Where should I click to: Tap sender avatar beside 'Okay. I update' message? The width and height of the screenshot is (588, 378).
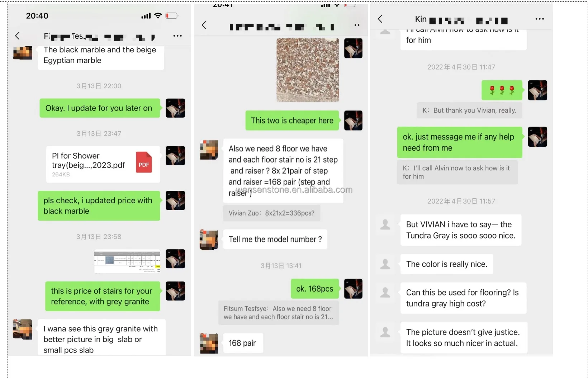point(175,108)
